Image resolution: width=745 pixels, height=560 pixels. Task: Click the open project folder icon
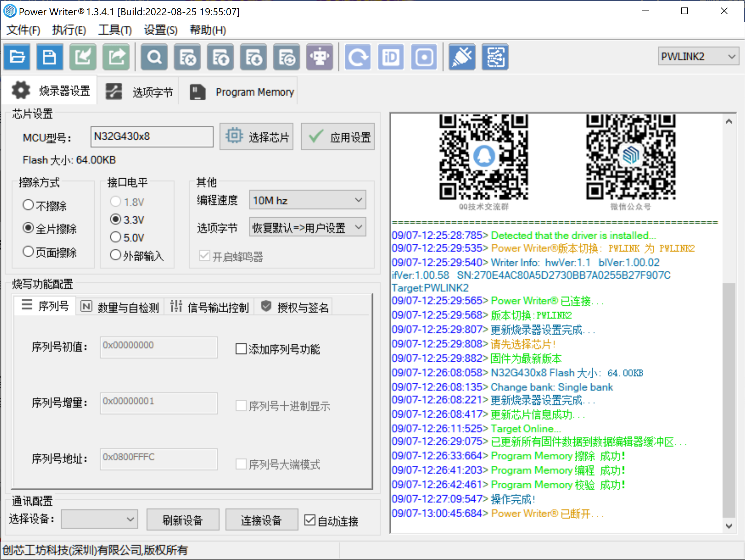(x=17, y=57)
